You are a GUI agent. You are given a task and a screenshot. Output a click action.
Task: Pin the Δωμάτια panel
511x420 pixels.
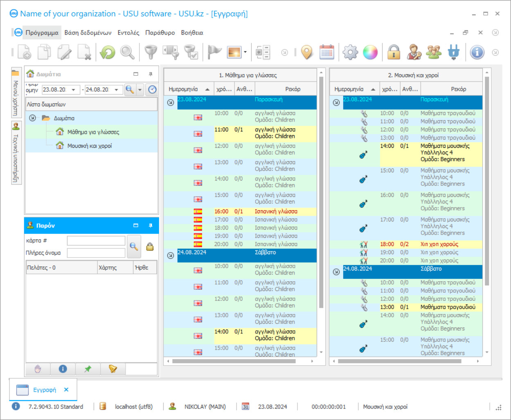(151, 74)
